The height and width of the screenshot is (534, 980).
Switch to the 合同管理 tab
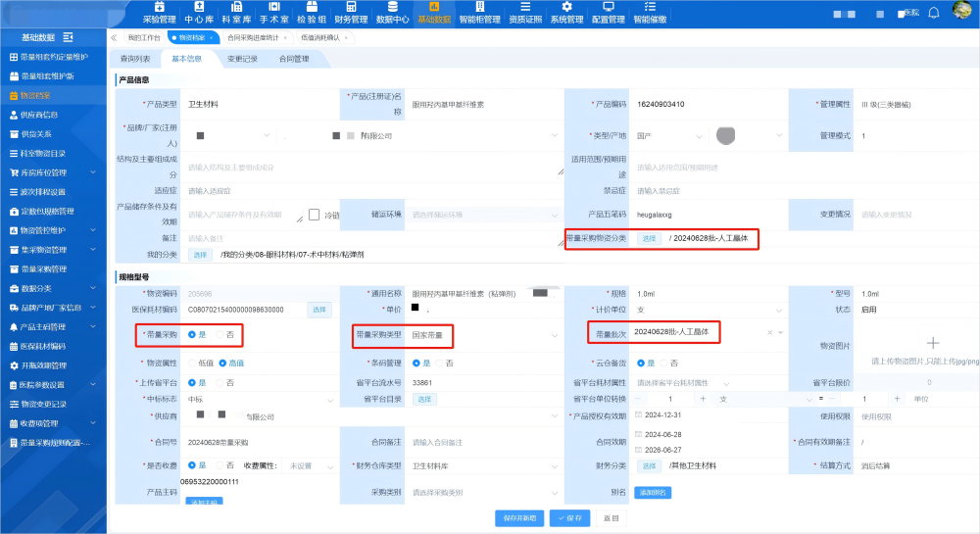click(294, 59)
